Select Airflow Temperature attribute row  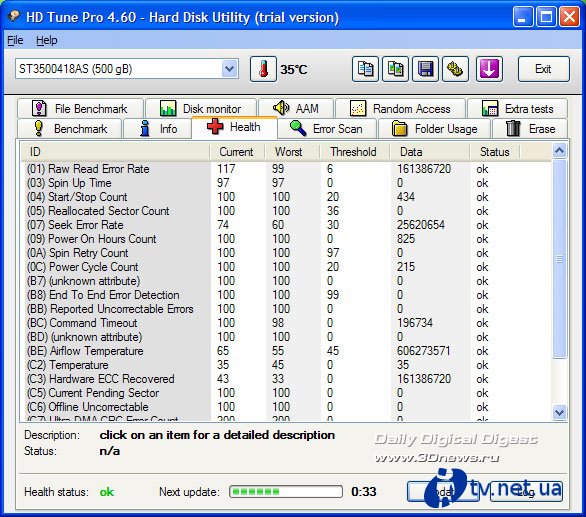286,351
